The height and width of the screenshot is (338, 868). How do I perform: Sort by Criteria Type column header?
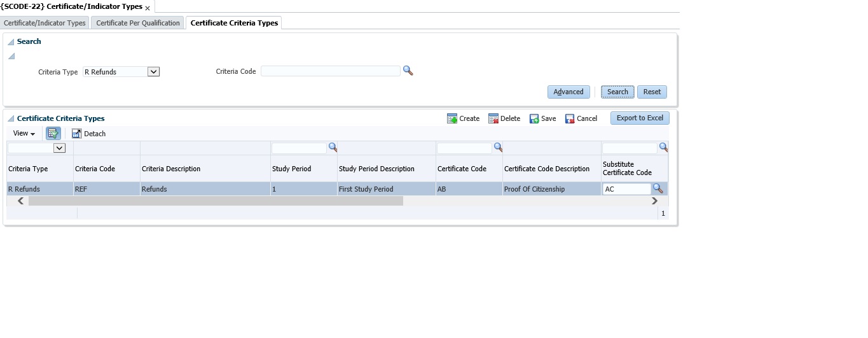39,169
